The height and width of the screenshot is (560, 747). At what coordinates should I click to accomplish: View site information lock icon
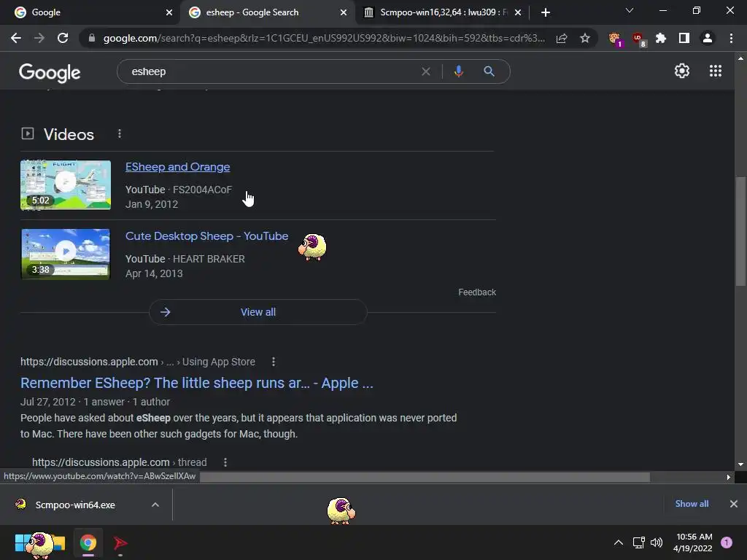[x=92, y=38]
